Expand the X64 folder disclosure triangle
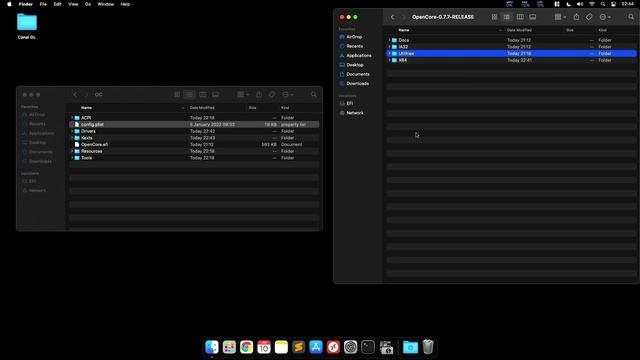The height and width of the screenshot is (360, 640). (389, 60)
